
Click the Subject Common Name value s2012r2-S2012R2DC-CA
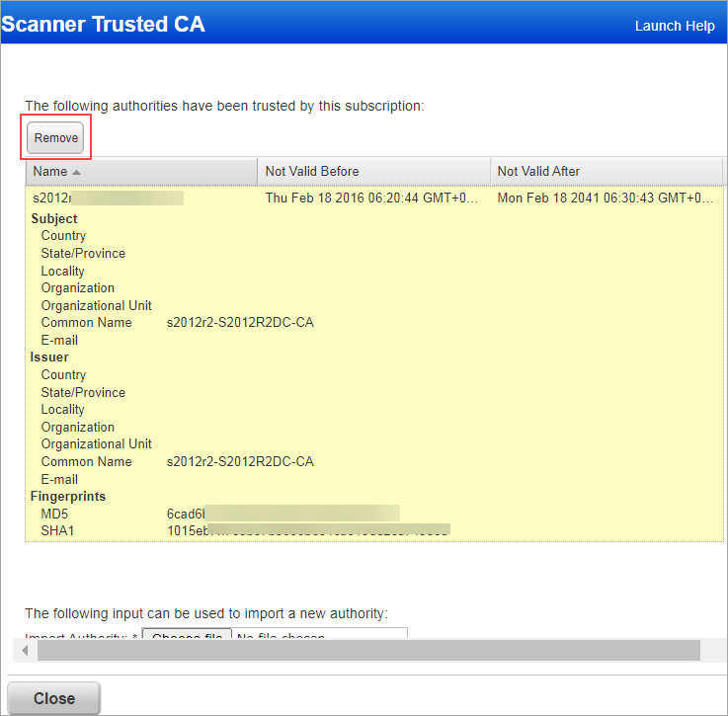(x=240, y=322)
